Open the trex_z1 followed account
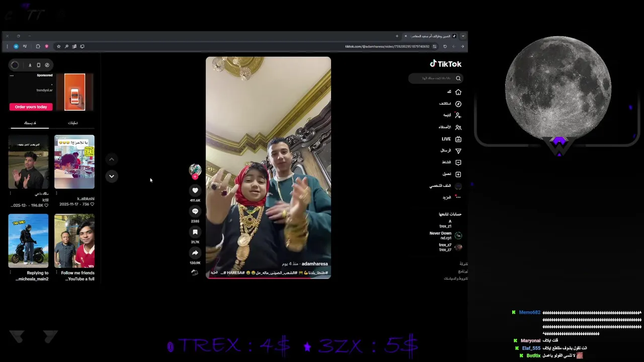This screenshot has height=362, width=644. click(445, 224)
